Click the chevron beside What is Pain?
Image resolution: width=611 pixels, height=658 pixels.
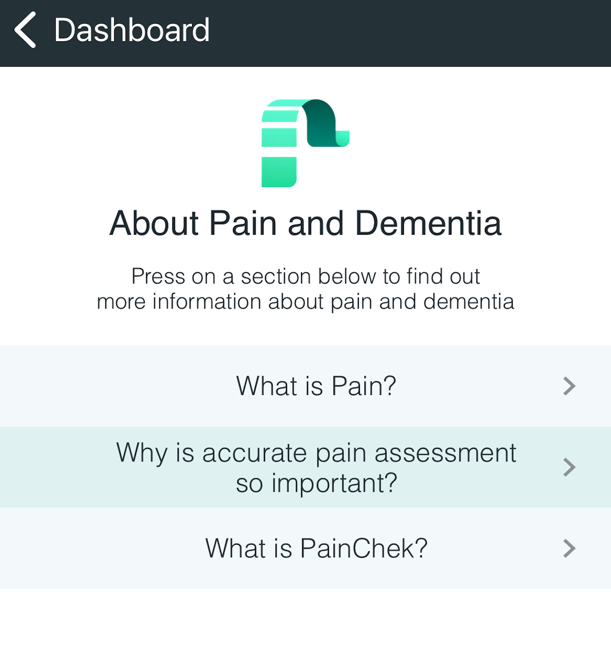click(569, 386)
